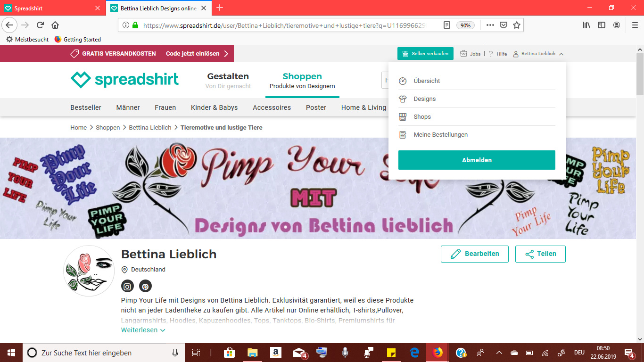The height and width of the screenshot is (362, 644).
Task: Open Firefox Pocket save icon
Action: tap(503, 25)
